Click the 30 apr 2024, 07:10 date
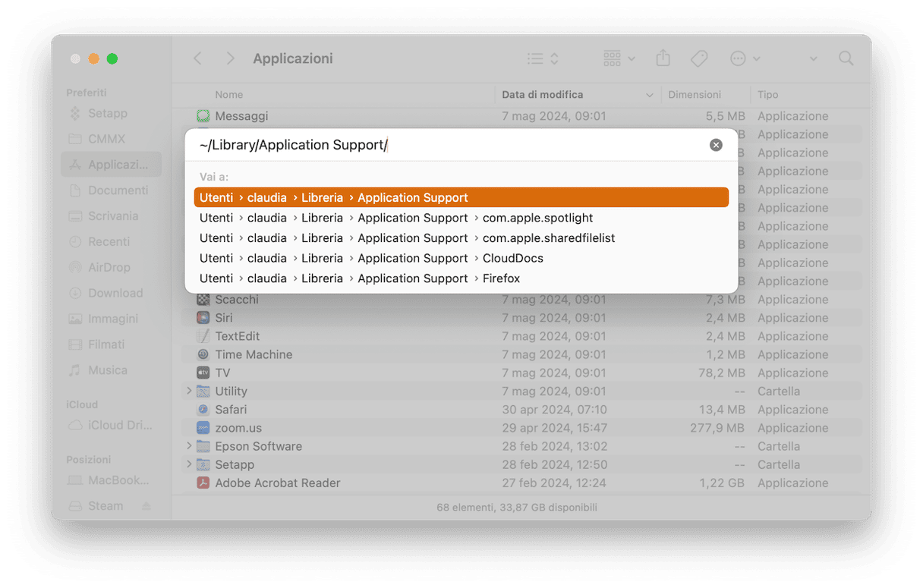Screen dimensions: 923x588 coord(554,410)
